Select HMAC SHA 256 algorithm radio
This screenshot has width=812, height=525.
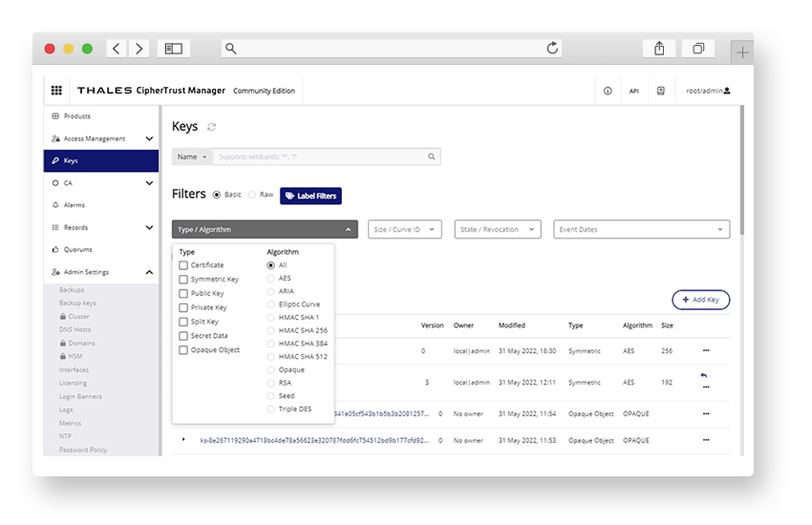pos(271,330)
